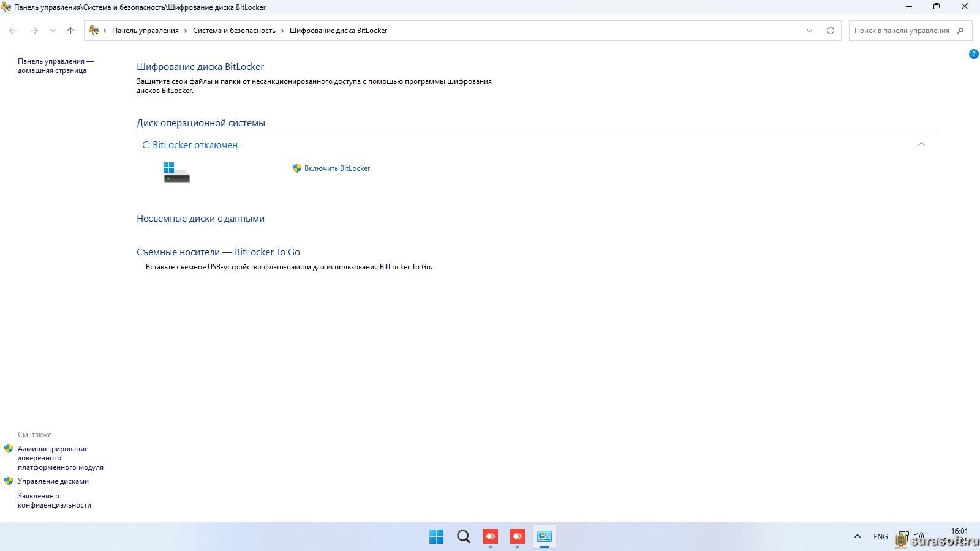Show hidden tray icons chevron
The height and width of the screenshot is (551, 980).
point(858,536)
